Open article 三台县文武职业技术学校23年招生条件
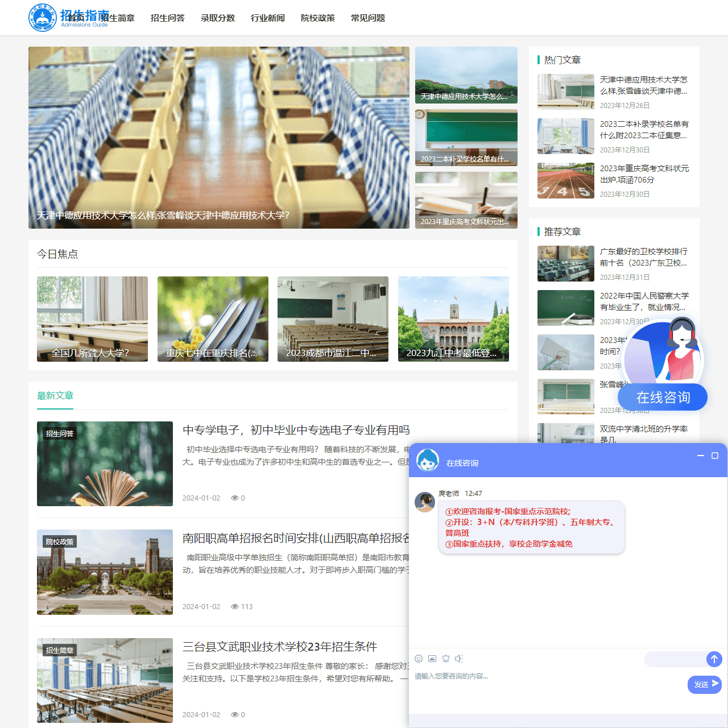Image resolution: width=728 pixels, height=728 pixels. point(279,647)
